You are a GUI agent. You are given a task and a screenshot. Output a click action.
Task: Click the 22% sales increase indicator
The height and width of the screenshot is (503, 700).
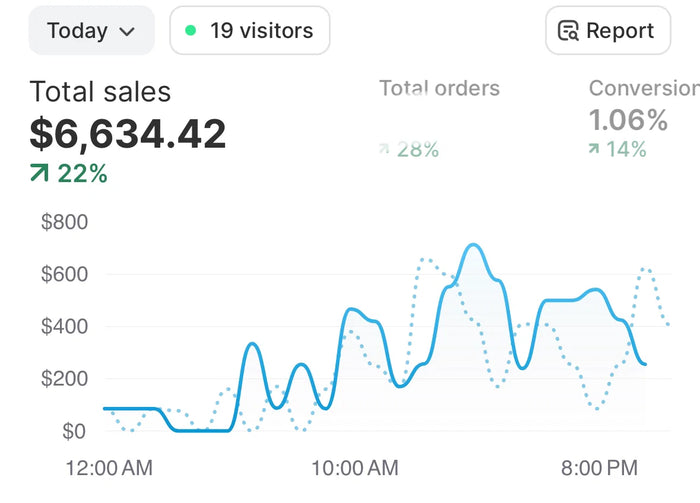point(69,173)
